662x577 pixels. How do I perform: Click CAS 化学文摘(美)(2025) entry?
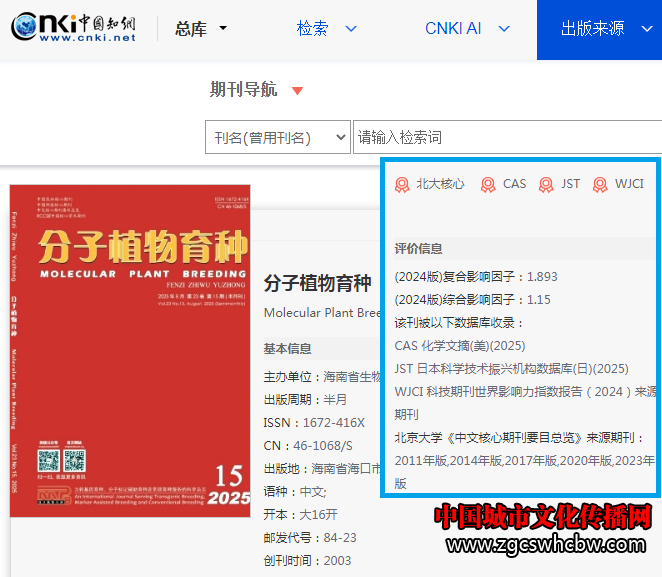[x=459, y=346]
